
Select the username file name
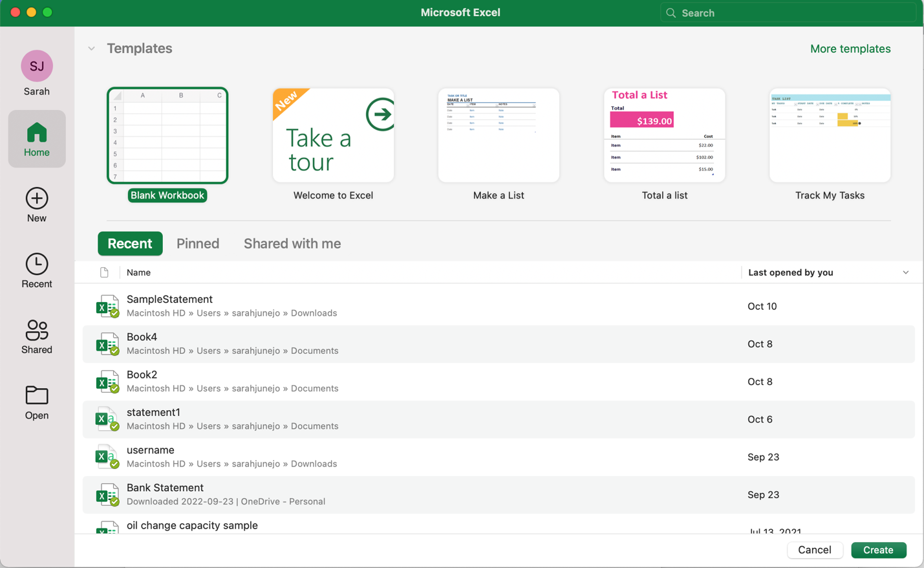[x=151, y=450]
